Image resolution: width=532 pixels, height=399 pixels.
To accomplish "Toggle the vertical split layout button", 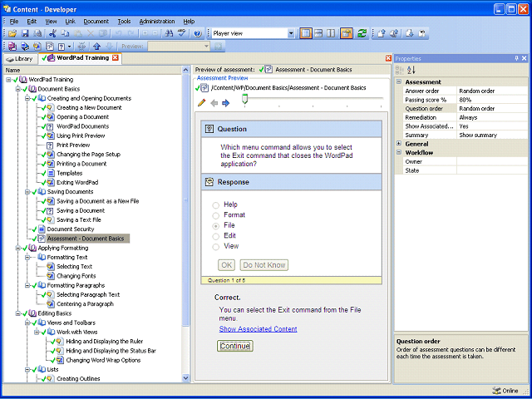I will pos(331,33).
